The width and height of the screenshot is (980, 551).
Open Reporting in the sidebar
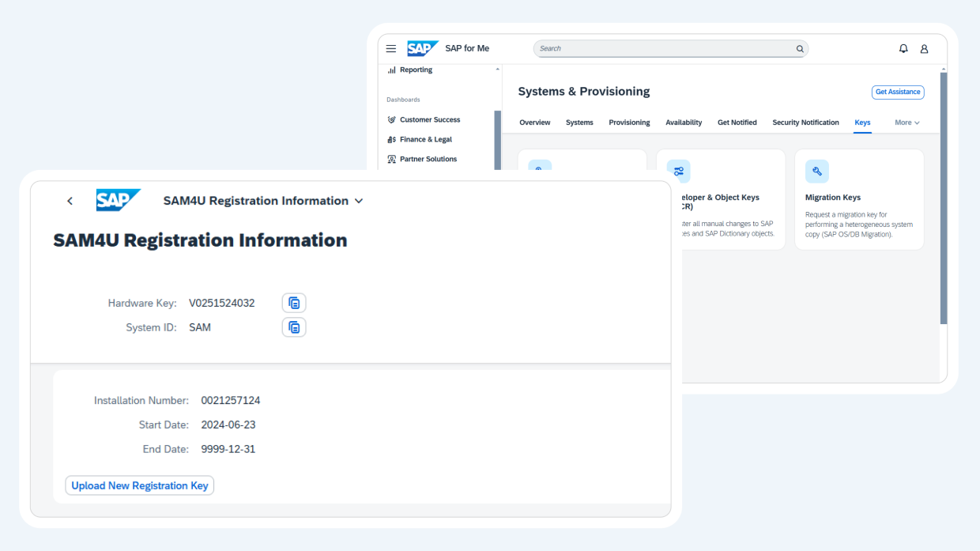coord(416,70)
